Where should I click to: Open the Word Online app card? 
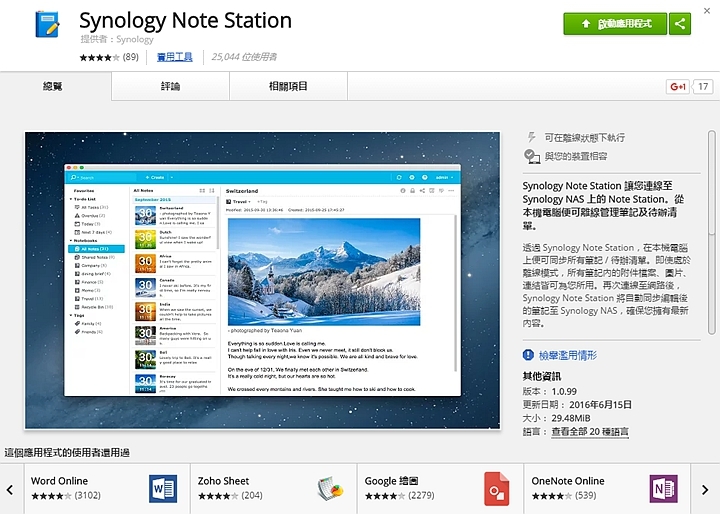tap(107, 489)
